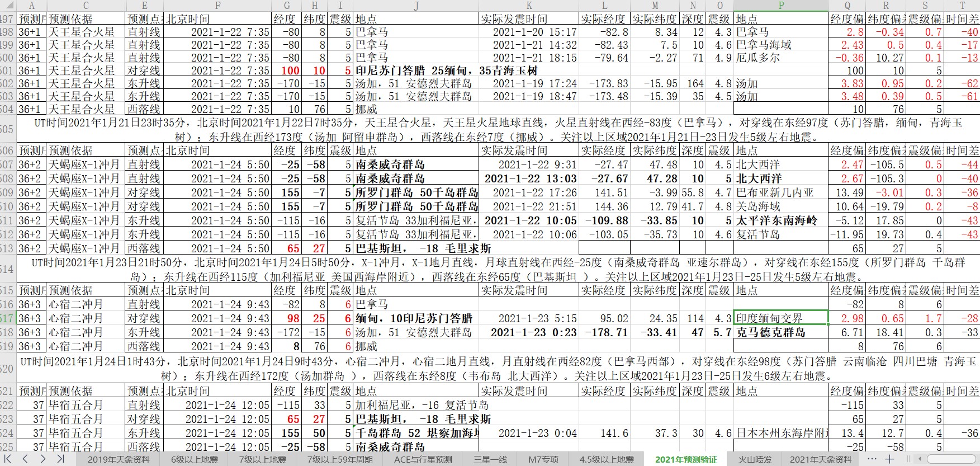Viewport: 980px width, 466px height.
Task: Select the column K header
Action: tap(529, 6)
